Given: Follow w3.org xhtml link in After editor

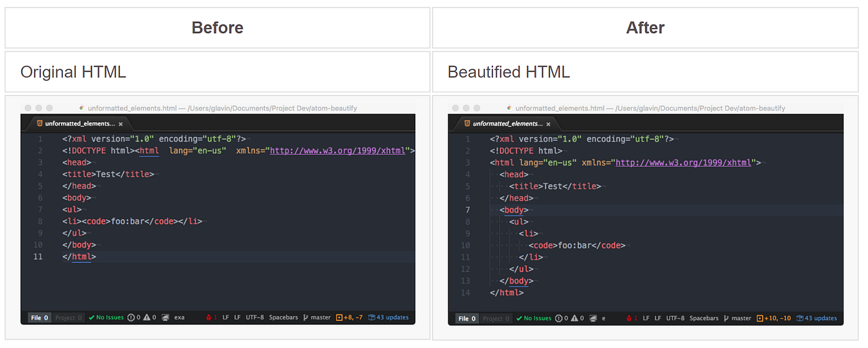Looking at the screenshot, I should (x=684, y=163).
